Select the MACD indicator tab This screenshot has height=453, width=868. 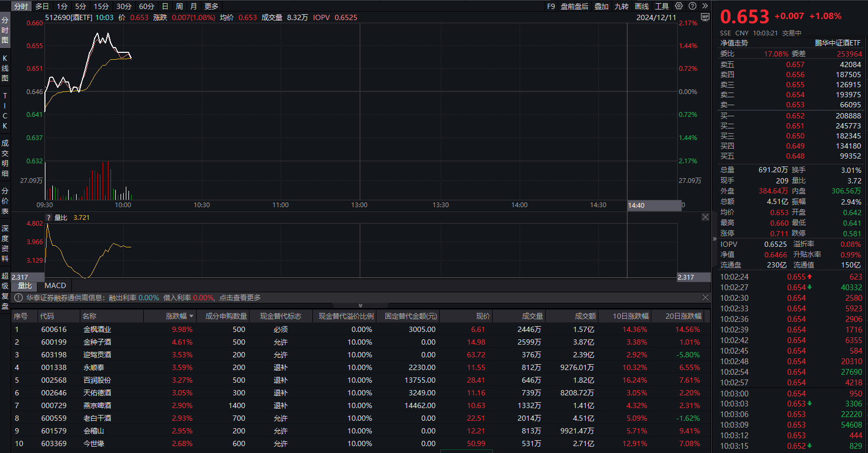pyautogui.click(x=55, y=285)
